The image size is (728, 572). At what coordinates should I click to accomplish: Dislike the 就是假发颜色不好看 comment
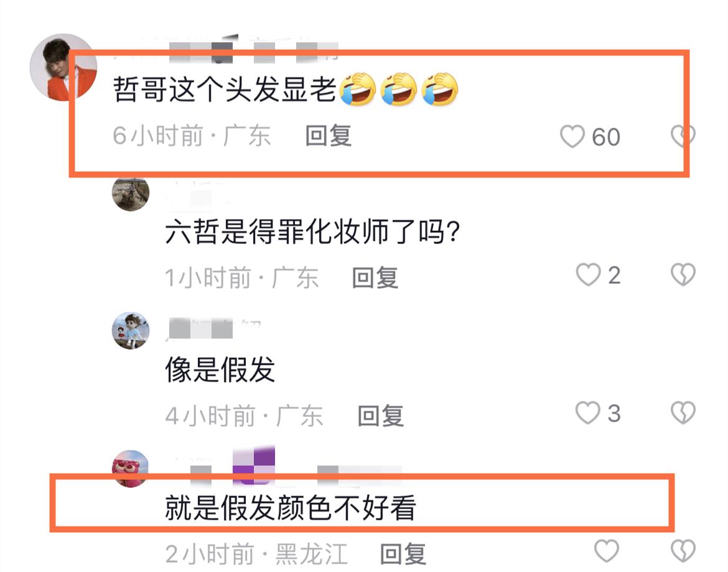click(683, 551)
